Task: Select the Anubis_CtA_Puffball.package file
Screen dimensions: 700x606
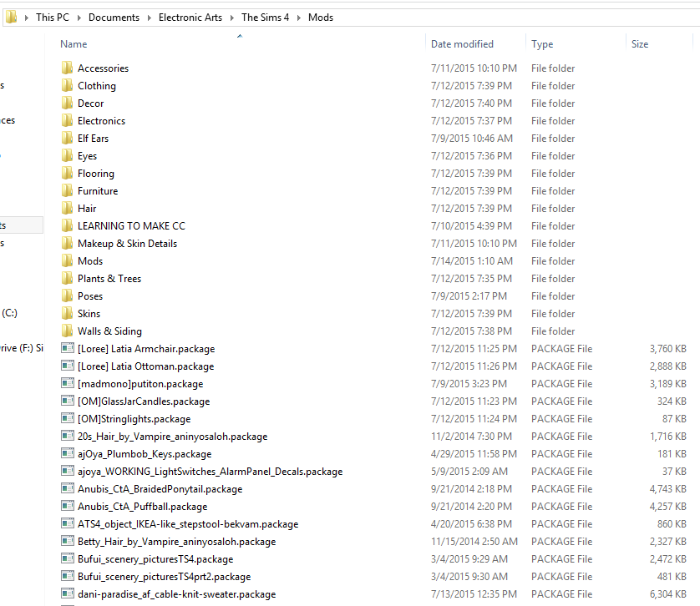Action: point(142,507)
